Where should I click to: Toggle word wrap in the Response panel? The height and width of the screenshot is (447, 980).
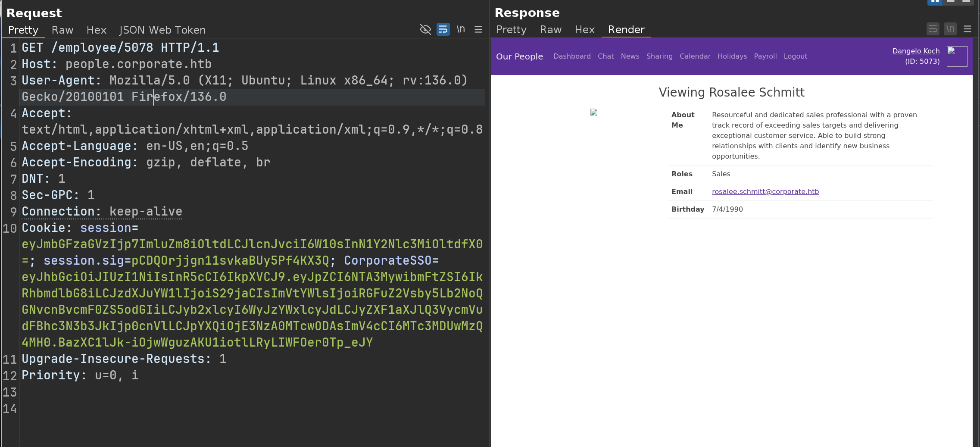pyautogui.click(x=933, y=29)
